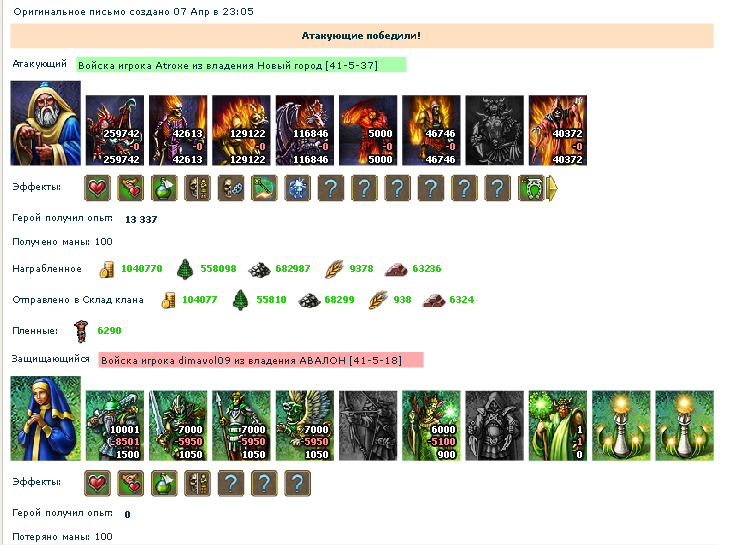This screenshot has width=730, height=545.
Task: Click the prisoners icon next to 6290
Action: 81,331
